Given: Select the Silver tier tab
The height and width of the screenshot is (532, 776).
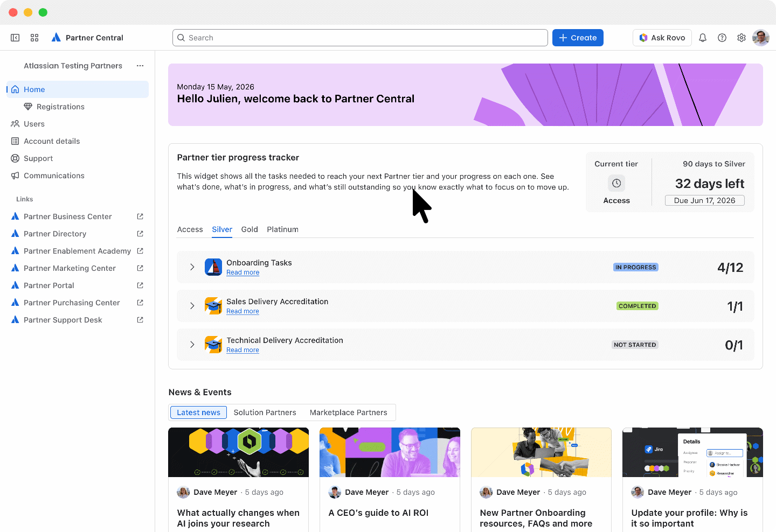Looking at the screenshot, I should (x=222, y=229).
